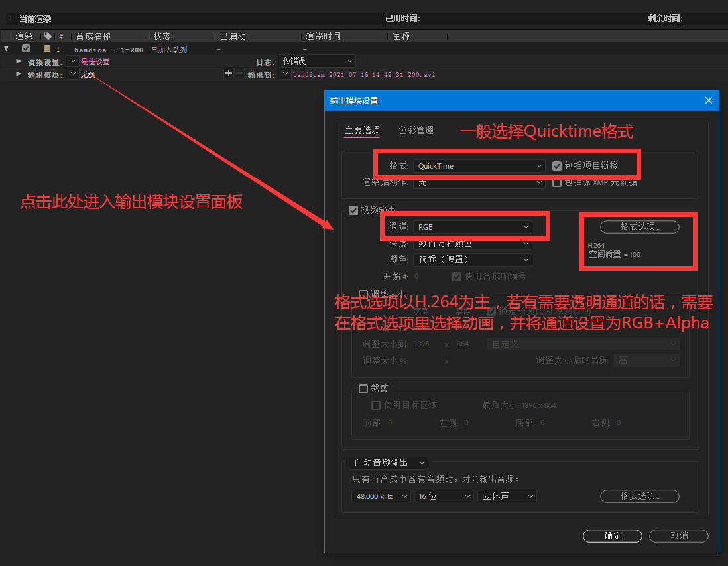Toggle the 使用目标区域 checkbox
Image resolution: width=728 pixels, height=566 pixels.
pos(376,405)
